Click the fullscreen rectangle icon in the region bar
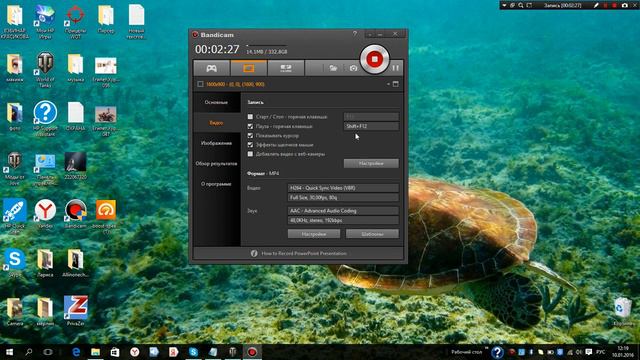Viewport: 640px width, 360px height. [396, 84]
